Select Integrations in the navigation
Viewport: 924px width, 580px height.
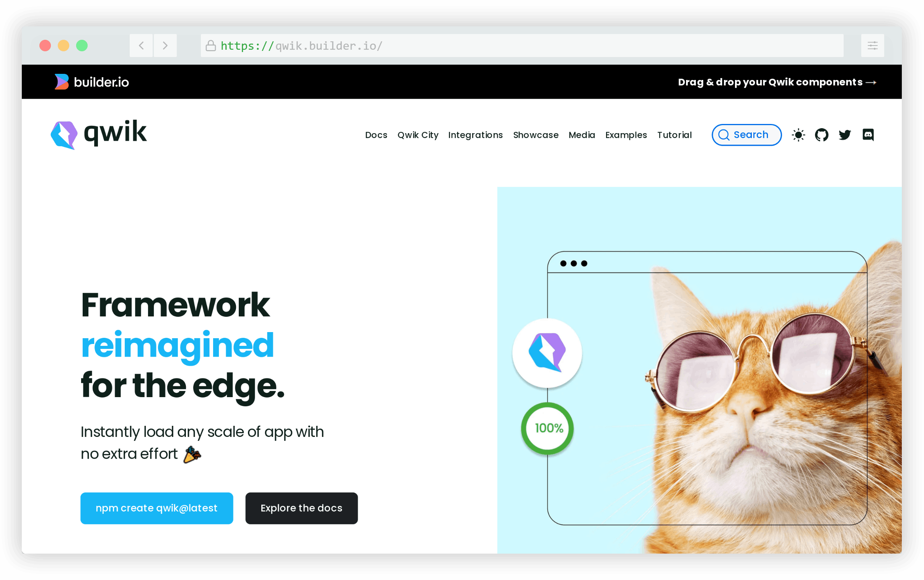475,135
